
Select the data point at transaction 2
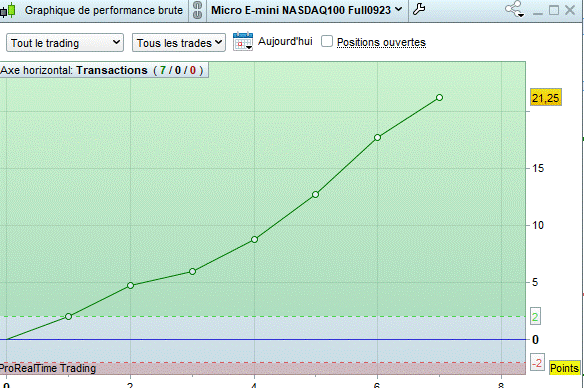tap(130, 286)
